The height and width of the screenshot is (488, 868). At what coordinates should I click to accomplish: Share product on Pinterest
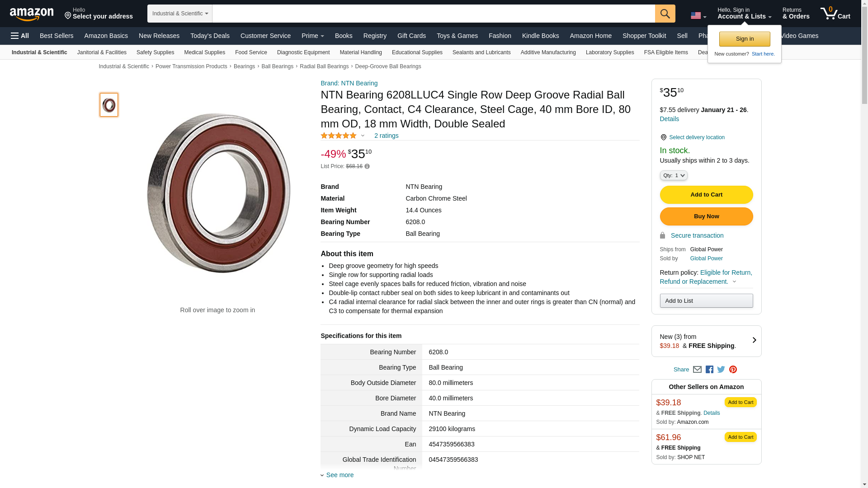pyautogui.click(x=733, y=370)
